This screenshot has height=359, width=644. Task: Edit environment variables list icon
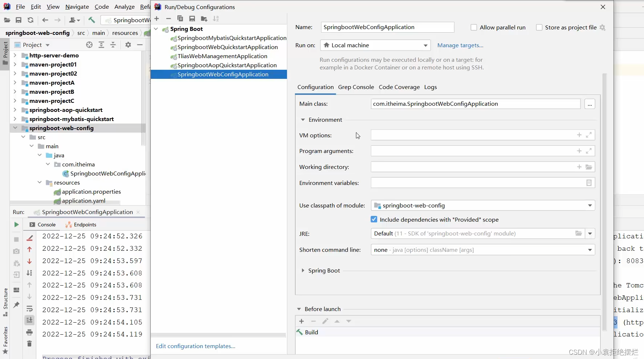[x=589, y=183]
